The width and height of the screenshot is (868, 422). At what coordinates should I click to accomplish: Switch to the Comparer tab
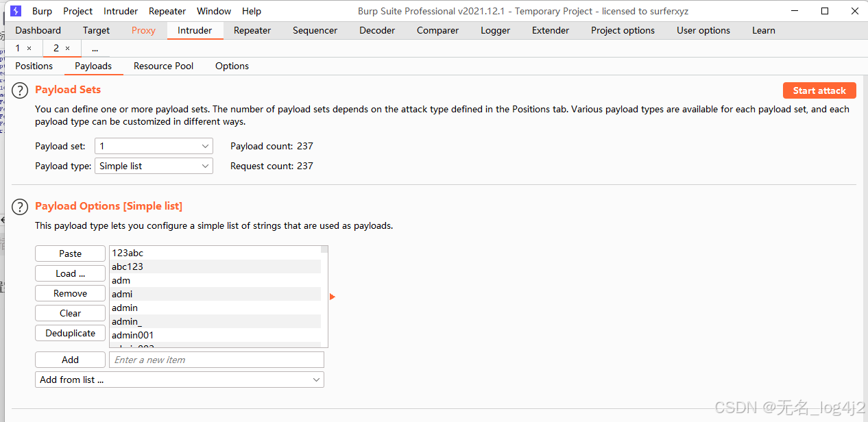tap(437, 30)
